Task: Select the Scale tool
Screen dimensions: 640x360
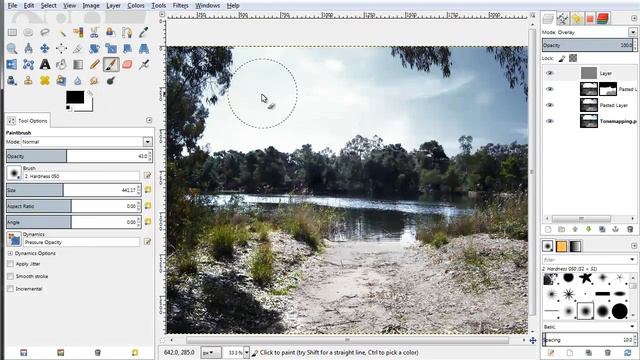Action: (x=111, y=49)
